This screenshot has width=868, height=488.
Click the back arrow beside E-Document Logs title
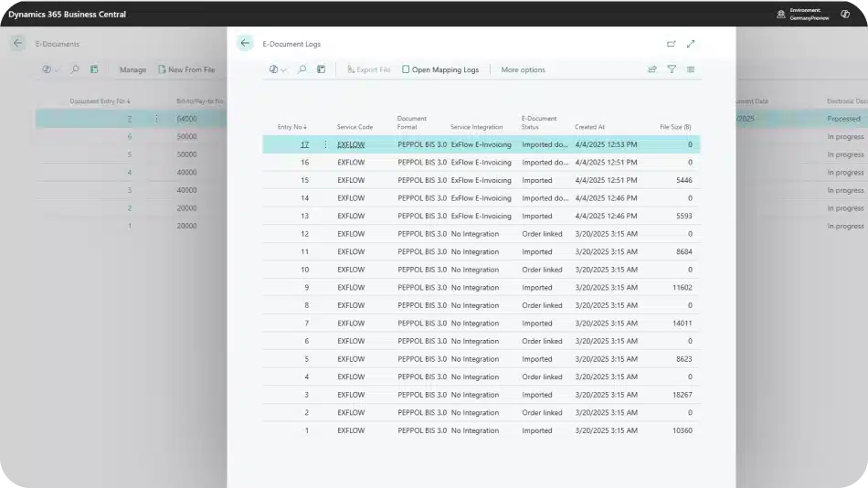coord(245,43)
